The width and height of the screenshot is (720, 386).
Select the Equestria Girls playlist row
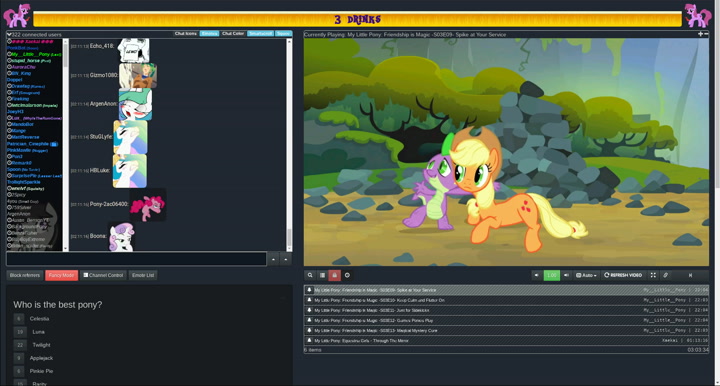coord(506,341)
